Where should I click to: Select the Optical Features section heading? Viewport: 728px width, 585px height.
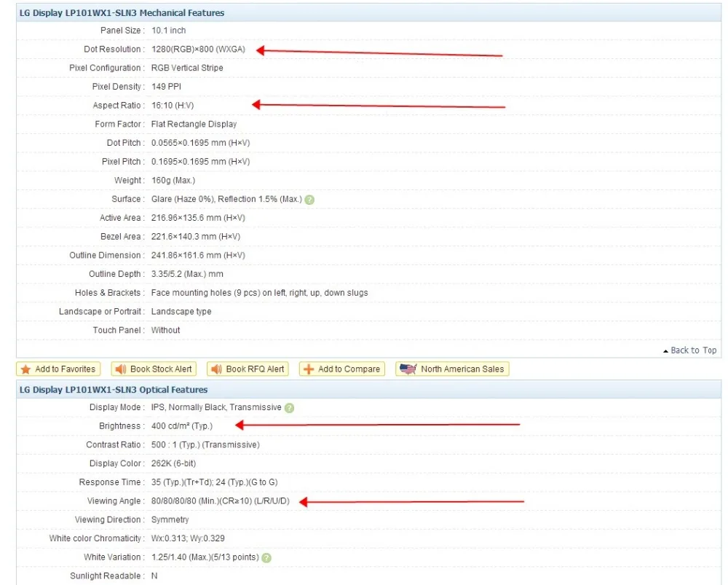click(114, 390)
